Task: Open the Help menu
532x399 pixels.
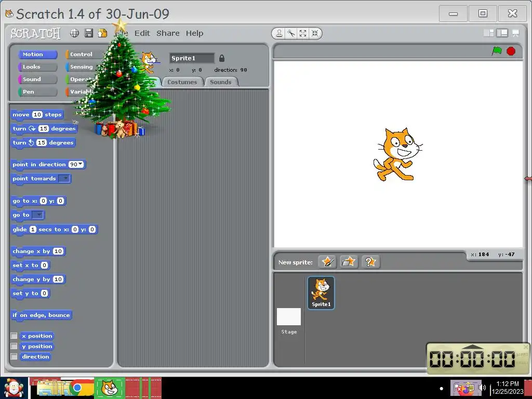Action: point(194,33)
